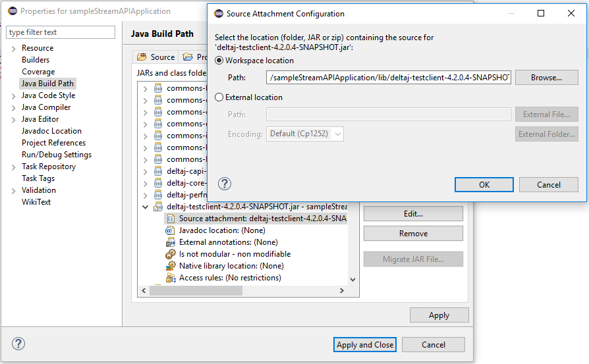Image resolution: width=589 pixels, height=364 pixels.
Task: Open the Javadoc Location page
Action: point(51,131)
